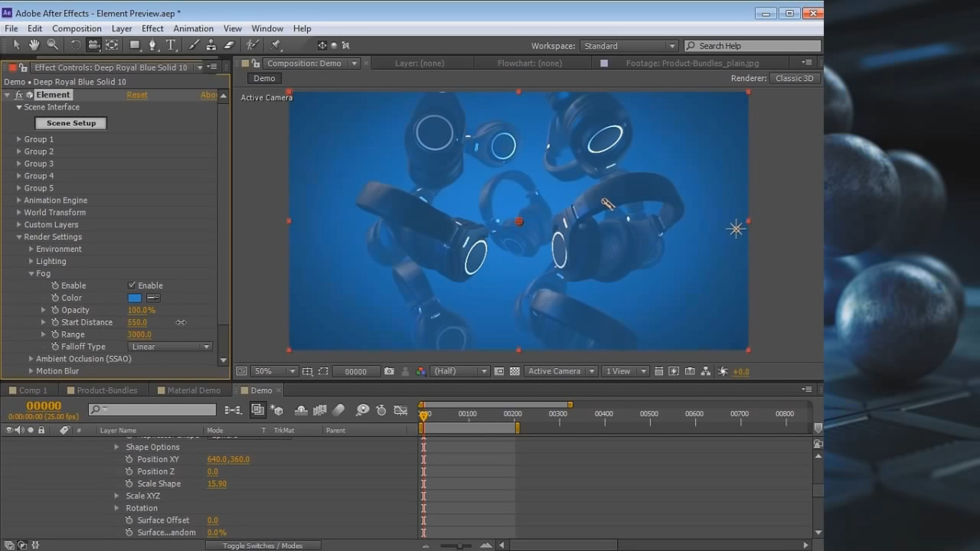Select the Hand tool
The height and width of the screenshot is (551, 980).
pyautogui.click(x=34, y=45)
